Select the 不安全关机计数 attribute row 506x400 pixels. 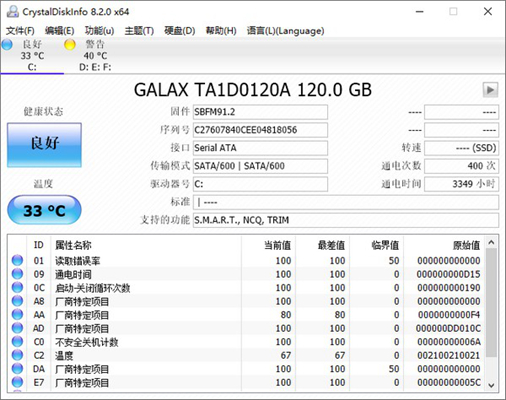(x=247, y=342)
